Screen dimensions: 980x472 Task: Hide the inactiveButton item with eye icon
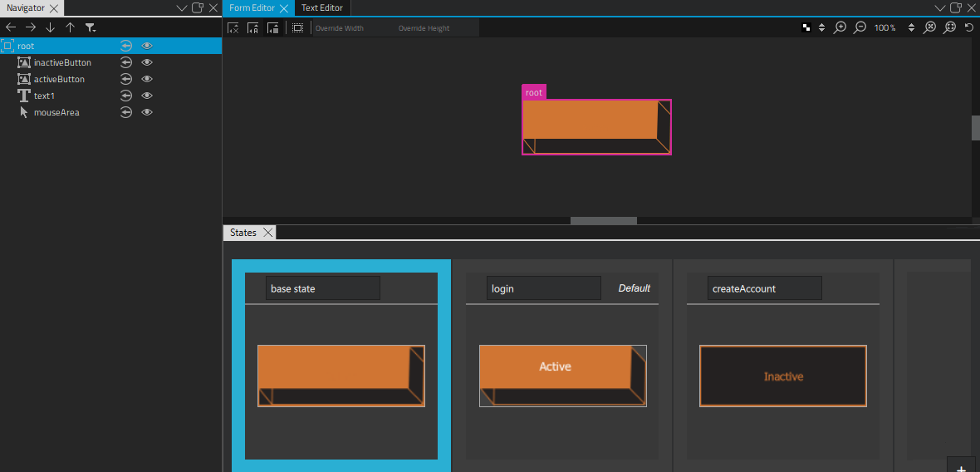(x=147, y=62)
